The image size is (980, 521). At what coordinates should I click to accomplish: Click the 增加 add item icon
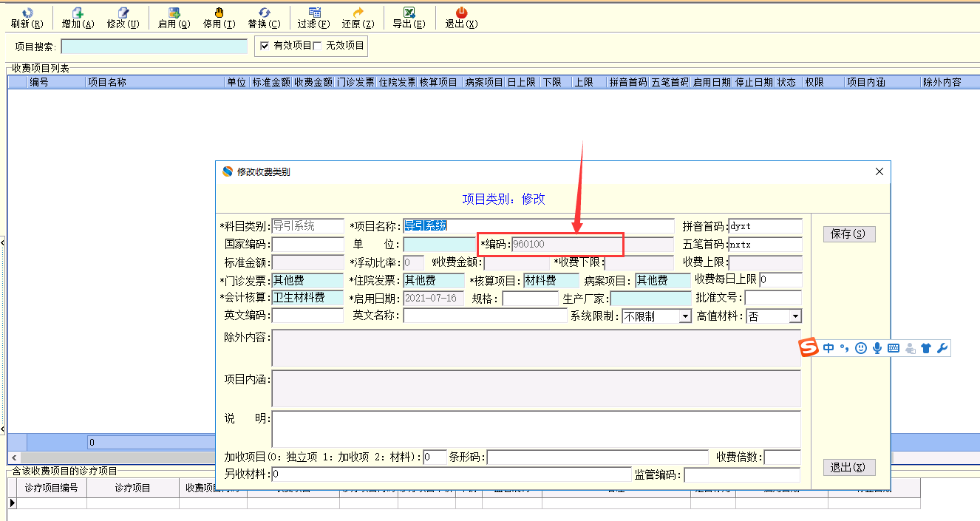tap(78, 13)
